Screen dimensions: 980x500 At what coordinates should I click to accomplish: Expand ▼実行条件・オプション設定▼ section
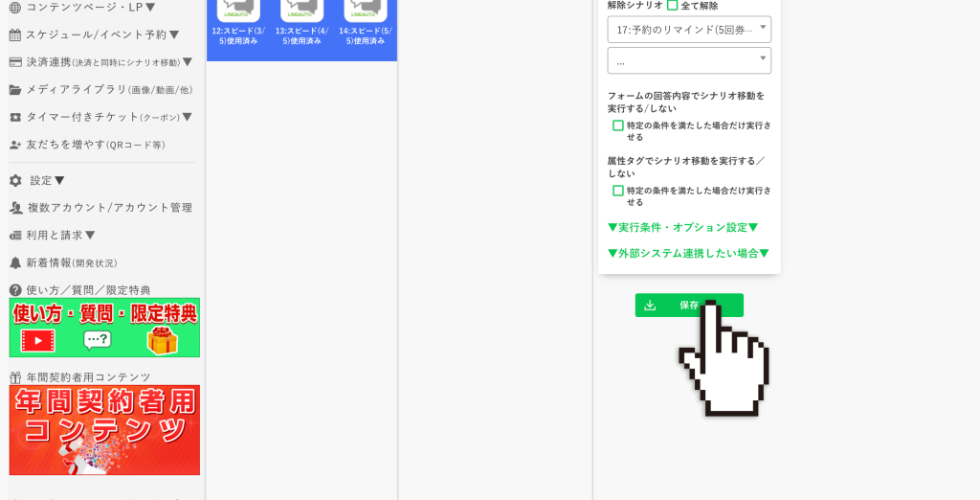(682, 227)
